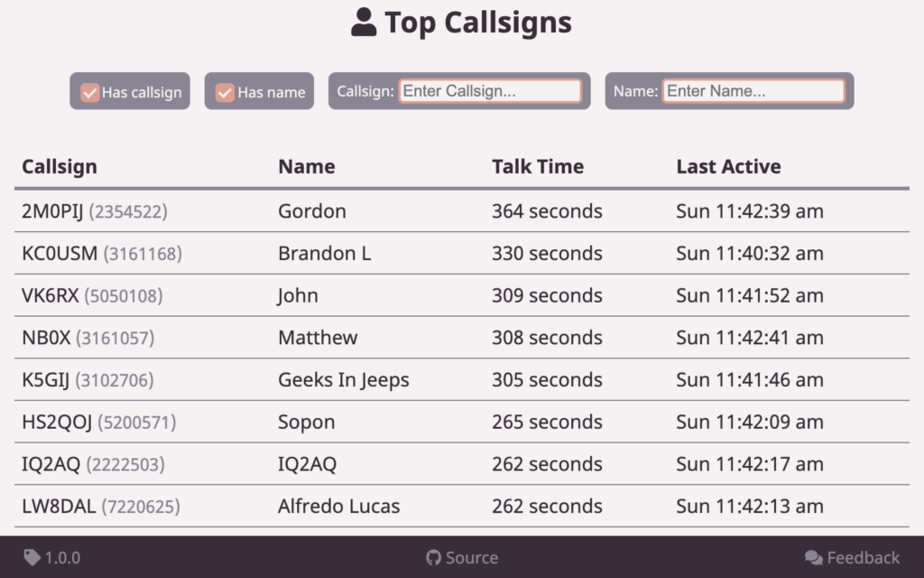Click the user icon beside Top Callsigns
Screen dimensions: 924x578
click(x=364, y=23)
